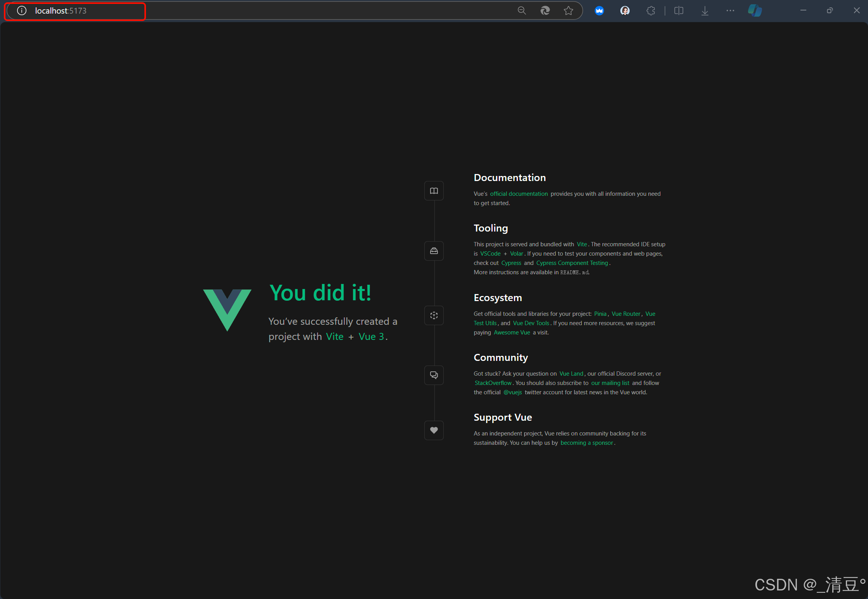868x599 pixels.
Task: Open the zoom magnifier icon in address bar
Action: coord(522,11)
